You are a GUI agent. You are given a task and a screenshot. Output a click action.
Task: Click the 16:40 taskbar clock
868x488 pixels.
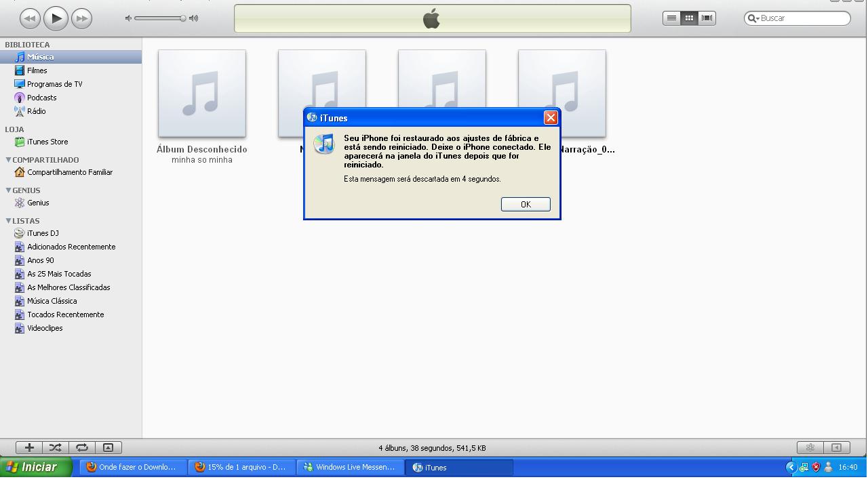point(848,467)
